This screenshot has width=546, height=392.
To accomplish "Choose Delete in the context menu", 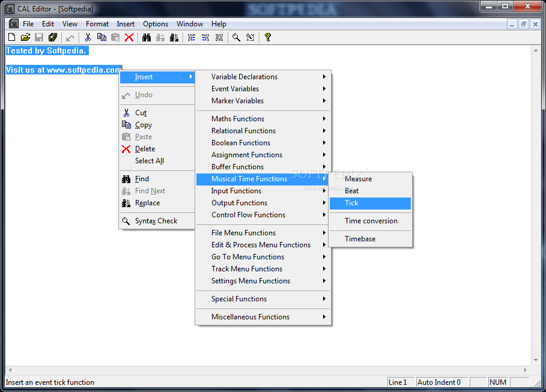I will tap(157, 149).
